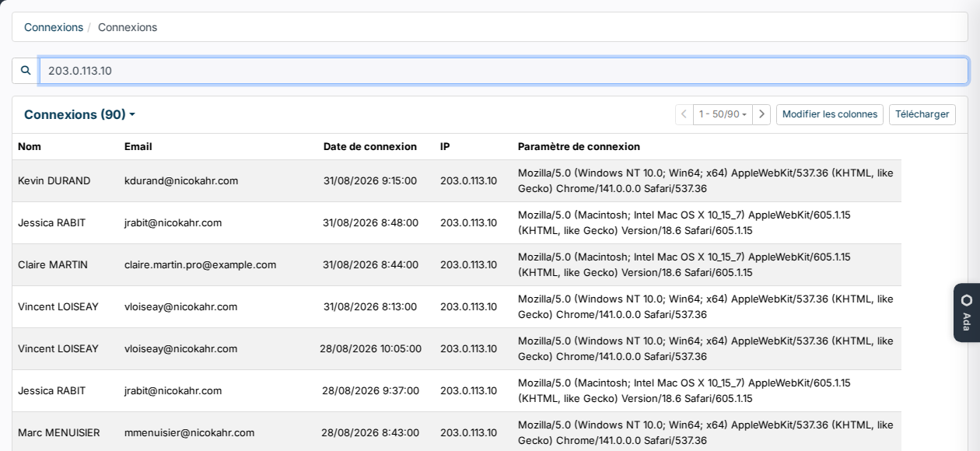The image size is (980, 451).
Task: Click user agent text in Claire MARTIN row
Action: 684,264
